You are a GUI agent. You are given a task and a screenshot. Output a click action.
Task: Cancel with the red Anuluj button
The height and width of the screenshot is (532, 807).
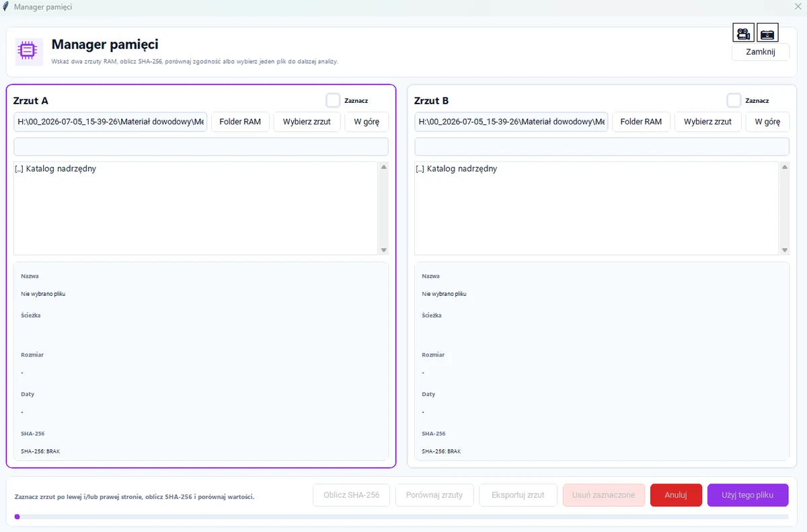[x=676, y=495]
